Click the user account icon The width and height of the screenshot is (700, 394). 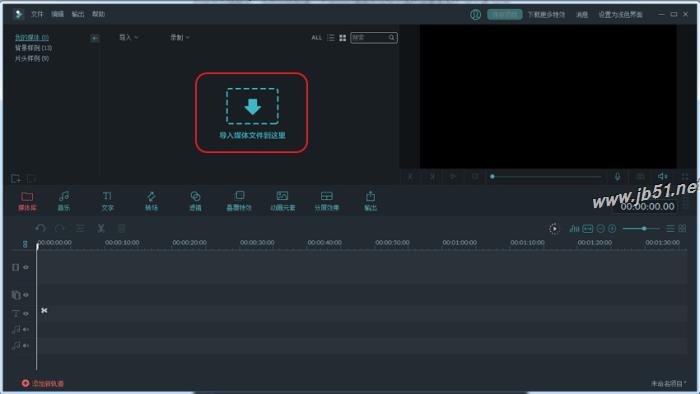[475, 15]
